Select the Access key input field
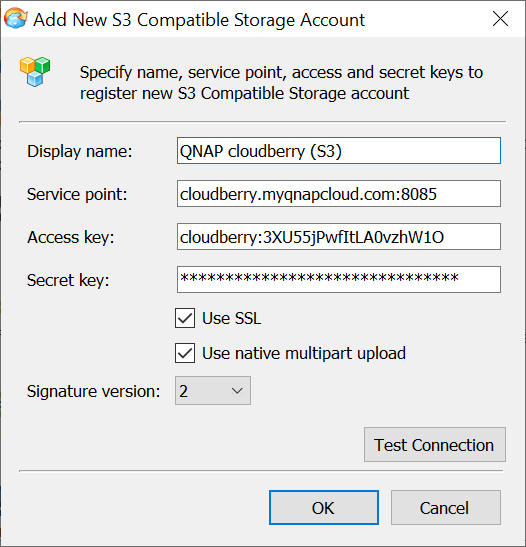Screen dimensions: 526x547 [339, 237]
